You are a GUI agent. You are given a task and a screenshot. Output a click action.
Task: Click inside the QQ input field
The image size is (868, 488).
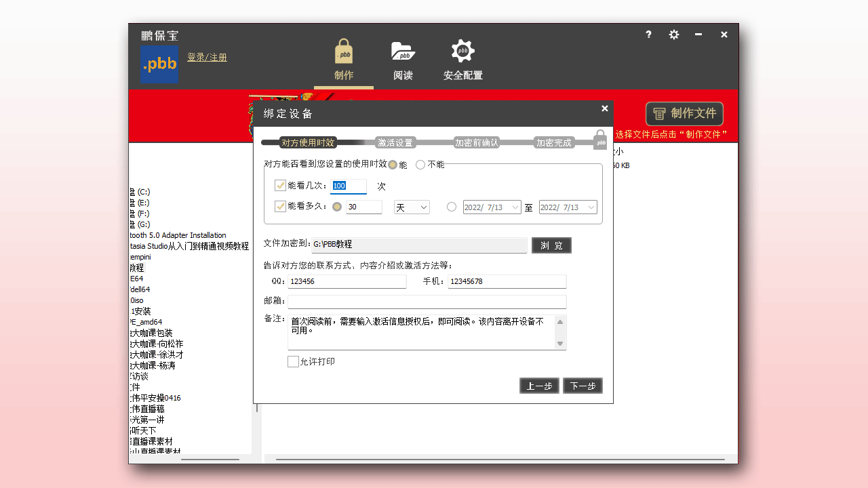pyautogui.click(x=346, y=281)
